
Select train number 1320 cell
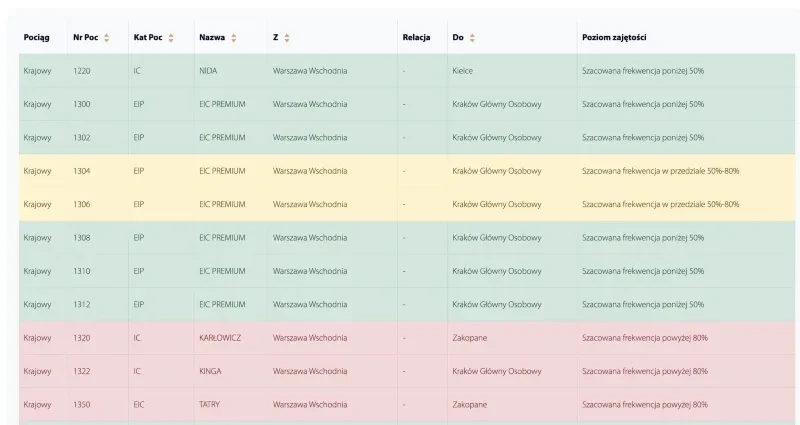(82, 338)
